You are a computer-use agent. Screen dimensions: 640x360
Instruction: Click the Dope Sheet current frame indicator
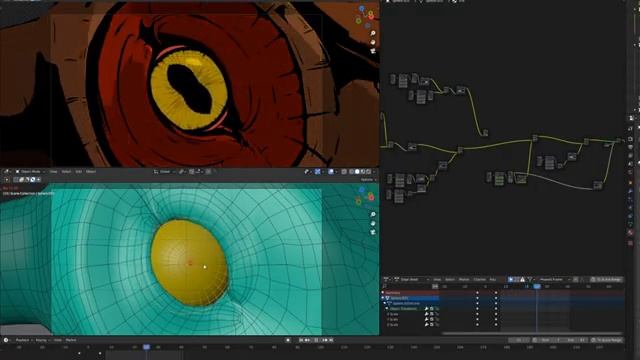tap(537, 287)
